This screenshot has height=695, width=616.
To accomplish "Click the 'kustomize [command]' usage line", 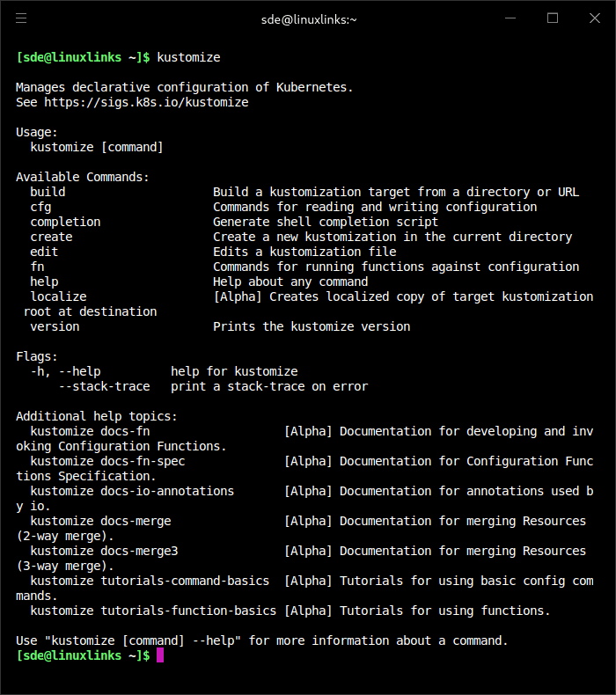I will click(x=97, y=147).
